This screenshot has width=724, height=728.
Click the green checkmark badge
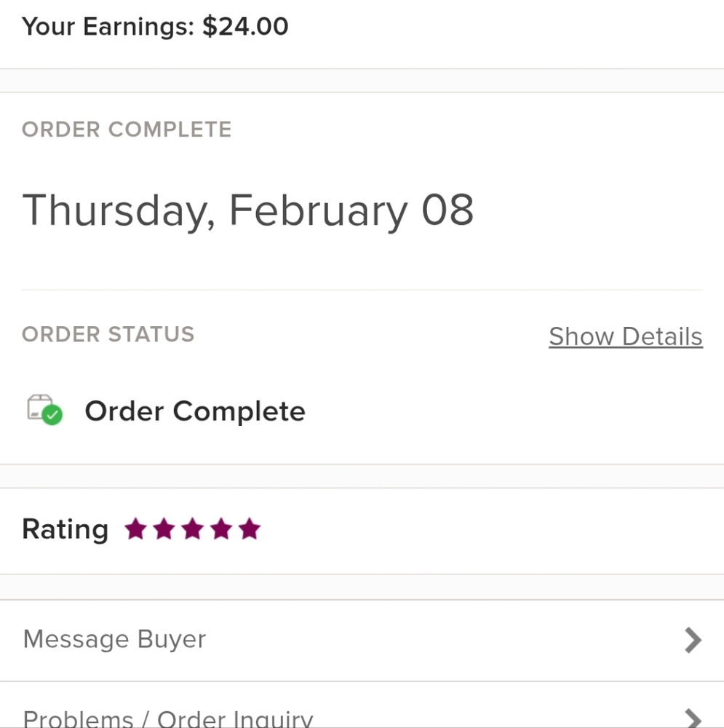click(52, 414)
